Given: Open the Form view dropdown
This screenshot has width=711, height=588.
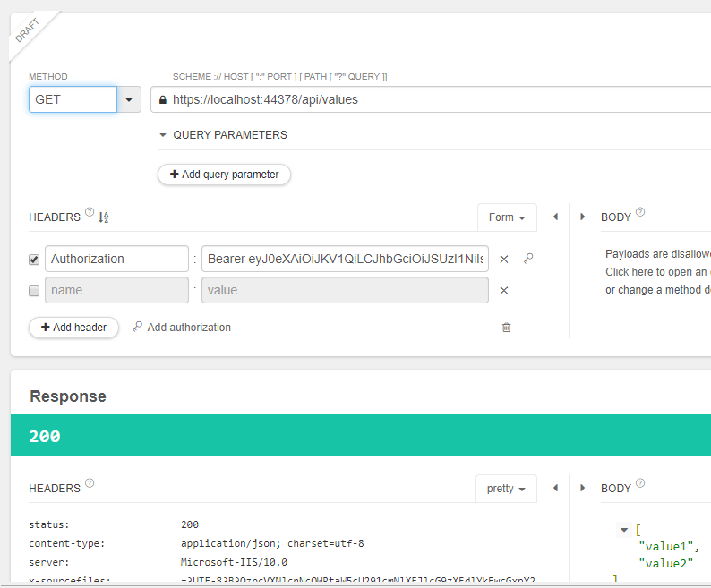Looking at the screenshot, I should point(507,217).
